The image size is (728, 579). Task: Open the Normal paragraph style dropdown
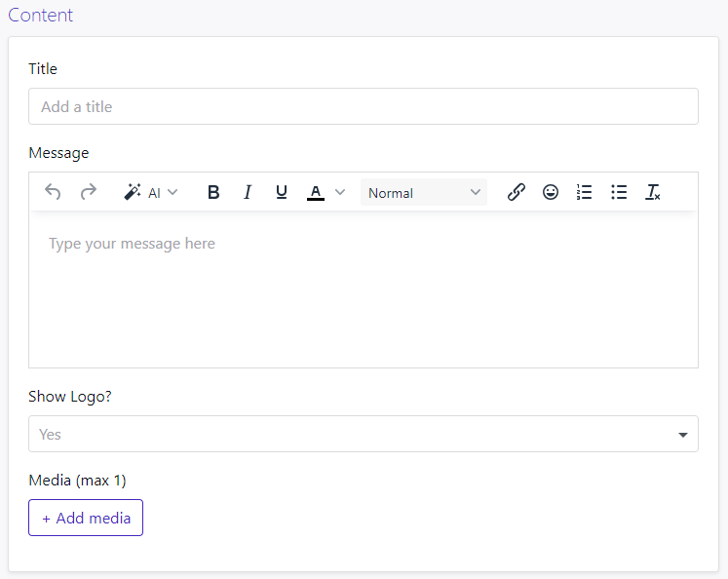pyautogui.click(x=424, y=192)
